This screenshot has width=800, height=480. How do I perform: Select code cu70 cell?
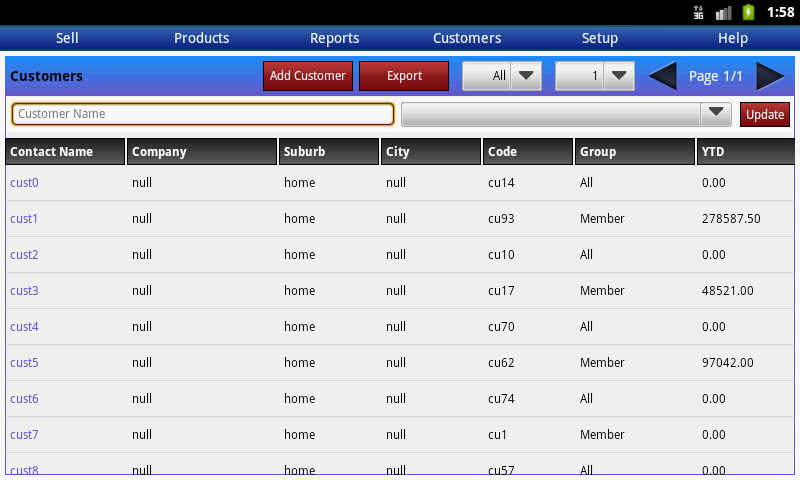pyautogui.click(x=501, y=326)
